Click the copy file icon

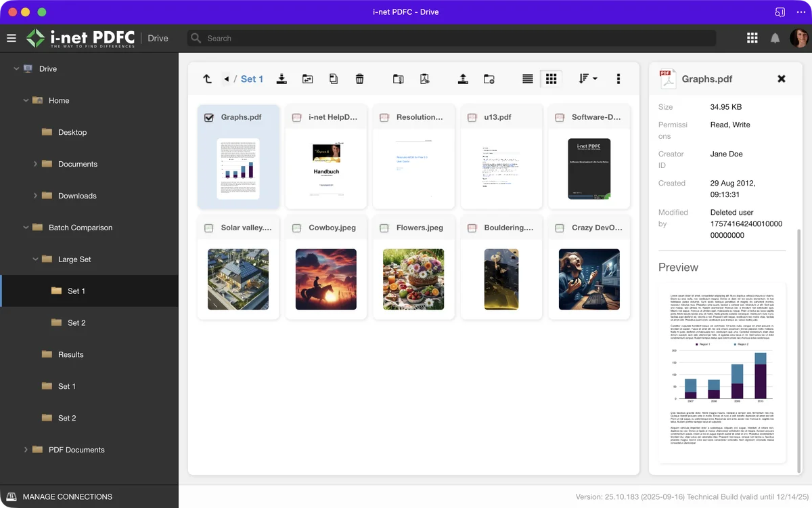[x=334, y=79]
